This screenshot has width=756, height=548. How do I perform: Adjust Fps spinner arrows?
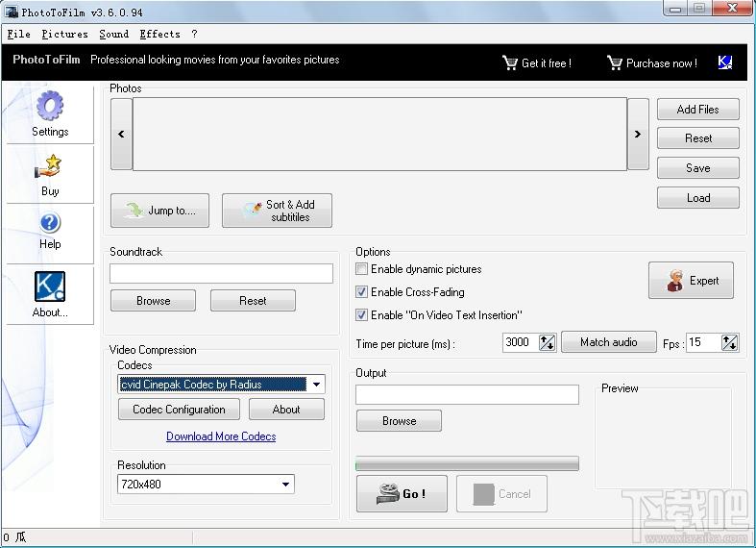[x=729, y=342]
